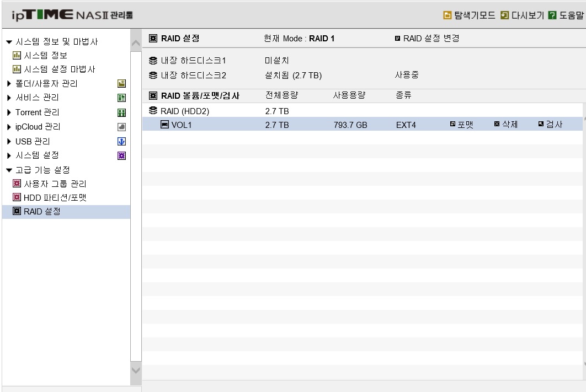Screen dimensions: 586x392
Task: Expand the ipCloud 관리 section
Action: 9,127
